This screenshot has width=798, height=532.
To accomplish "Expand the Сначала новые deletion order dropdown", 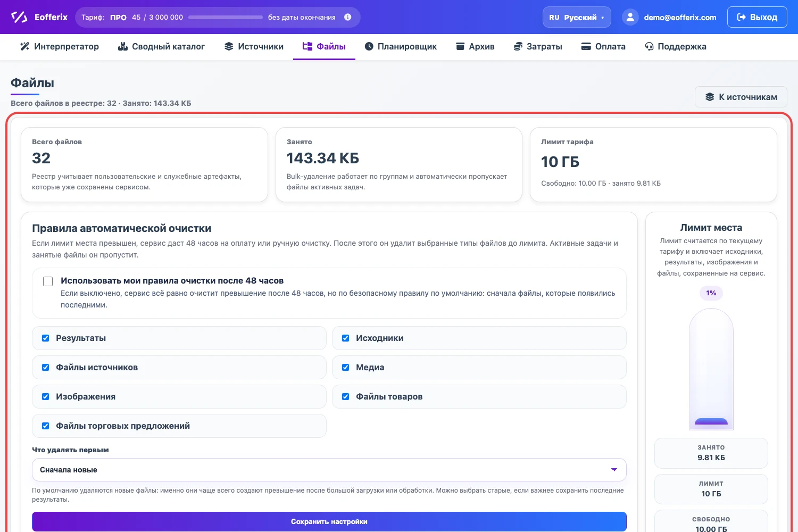I will [329, 470].
